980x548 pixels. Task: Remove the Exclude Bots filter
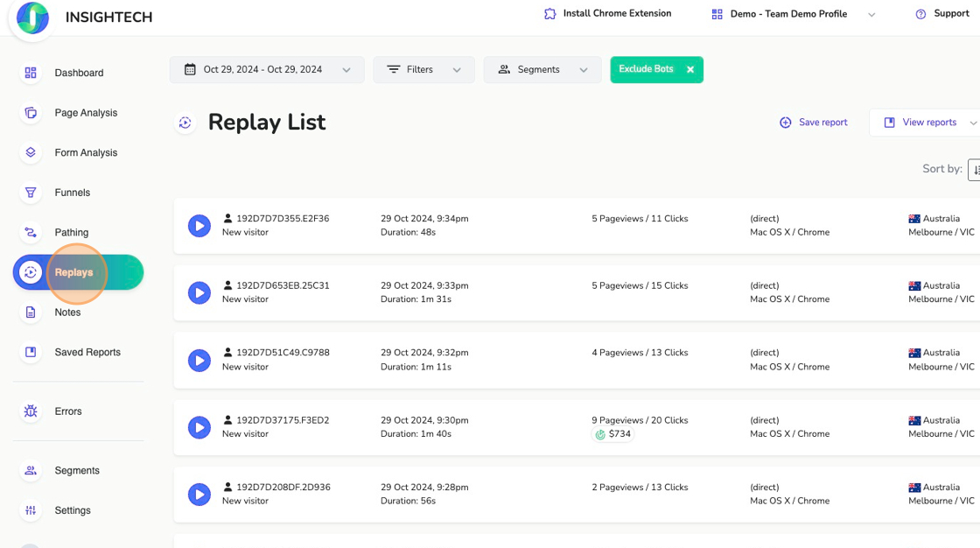coord(690,70)
